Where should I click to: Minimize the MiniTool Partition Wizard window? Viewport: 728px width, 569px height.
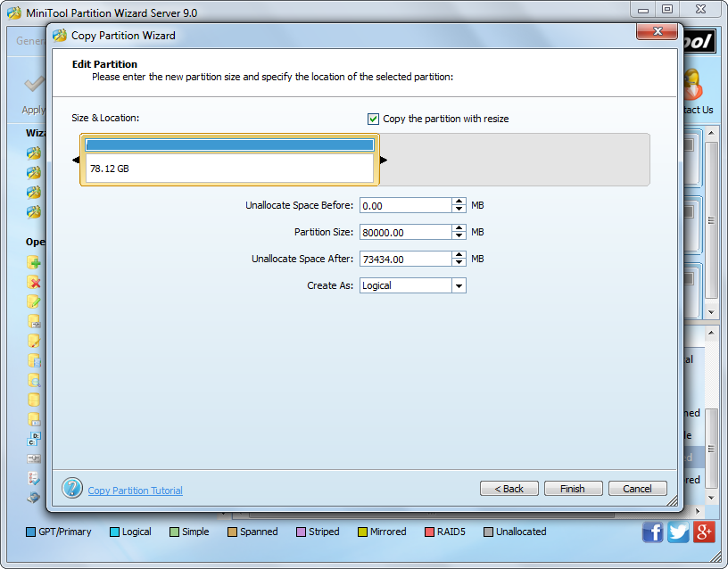(x=643, y=9)
